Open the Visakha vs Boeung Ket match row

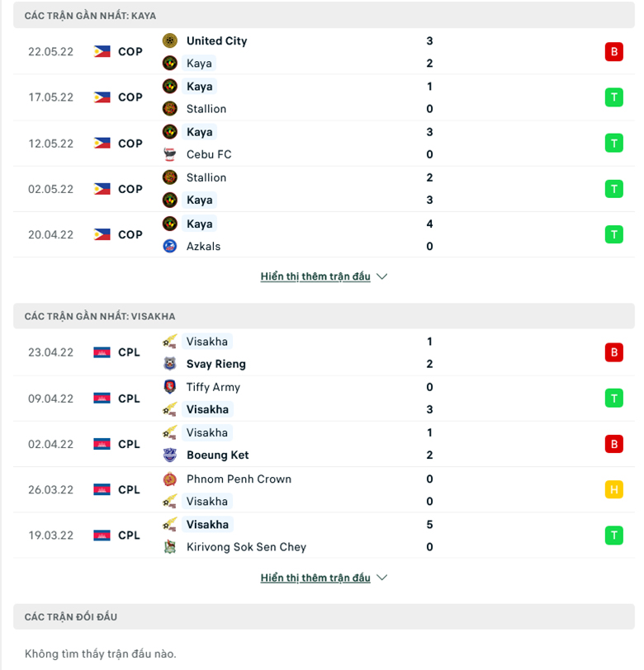324,444
